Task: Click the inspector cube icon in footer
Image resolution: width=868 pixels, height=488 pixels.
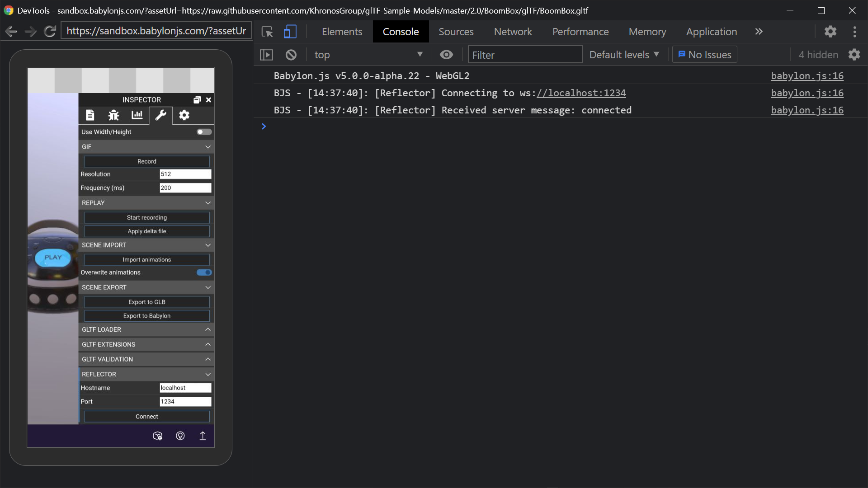Action: point(157,436)
